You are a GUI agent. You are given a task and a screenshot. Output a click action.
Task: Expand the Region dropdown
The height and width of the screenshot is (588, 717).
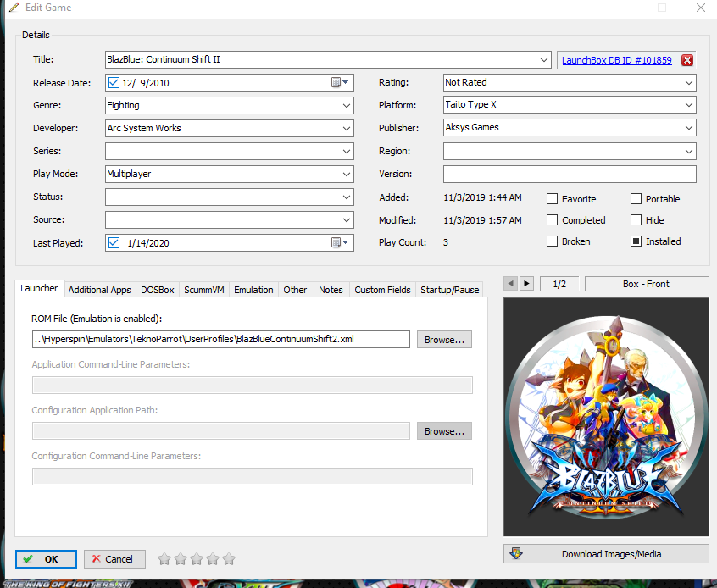point(689,152)
